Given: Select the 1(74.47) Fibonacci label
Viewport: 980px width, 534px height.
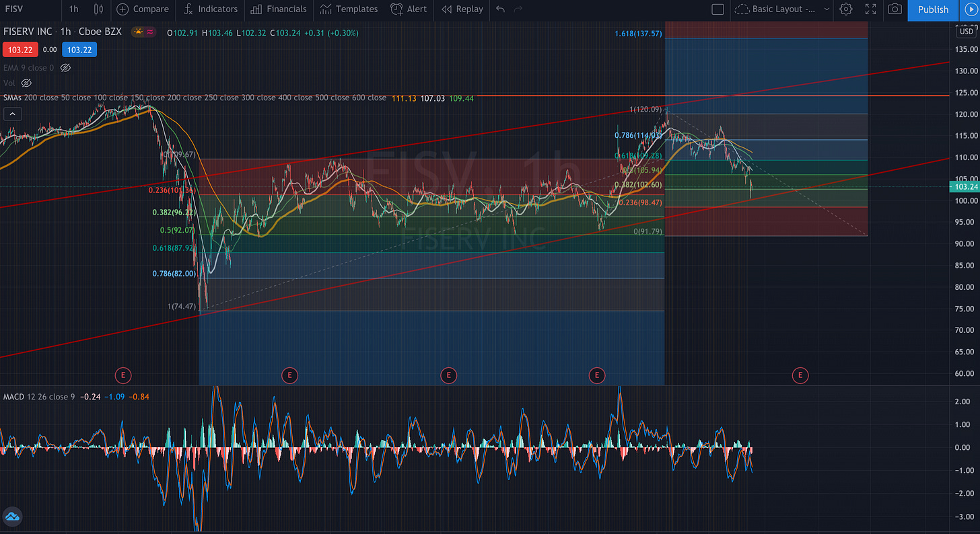Looking at the screenshot, I should coord(182,306).
